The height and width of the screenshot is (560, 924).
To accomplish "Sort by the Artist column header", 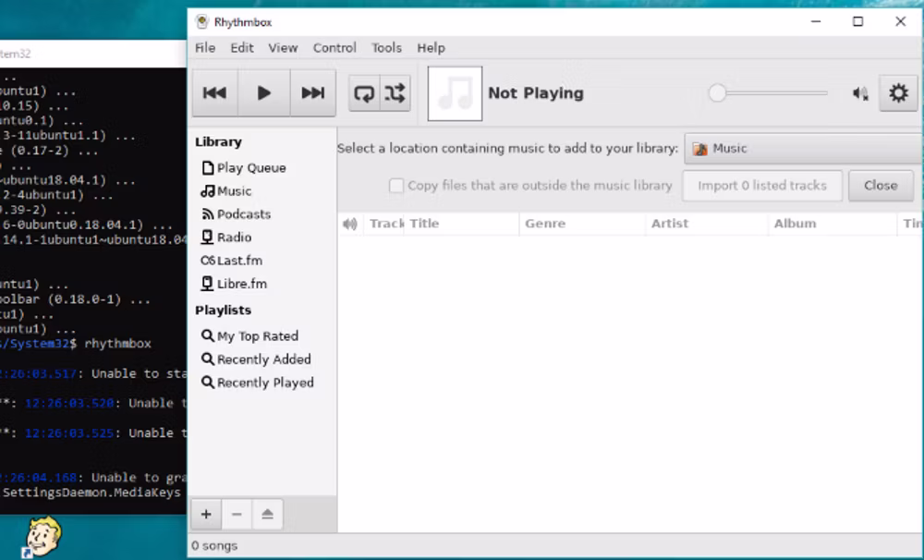I will coord(707,224).
